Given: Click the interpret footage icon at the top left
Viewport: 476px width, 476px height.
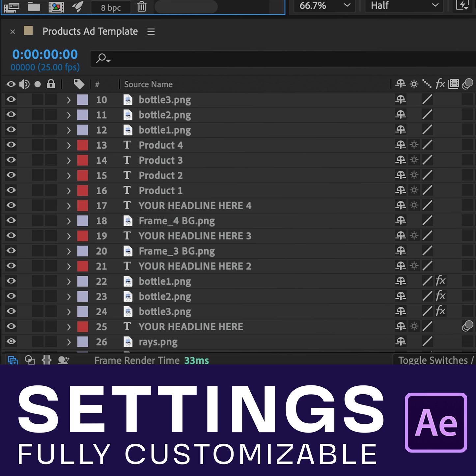Looking at the screenshot, I should click(x=12, y=7).
